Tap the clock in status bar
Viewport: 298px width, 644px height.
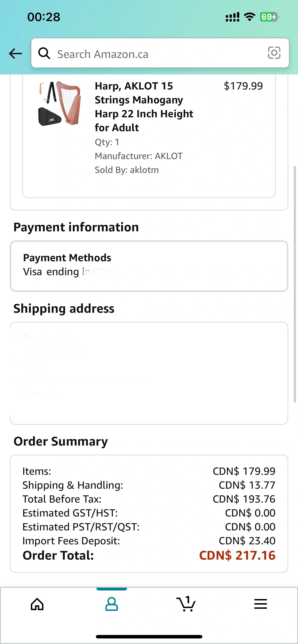44,17
